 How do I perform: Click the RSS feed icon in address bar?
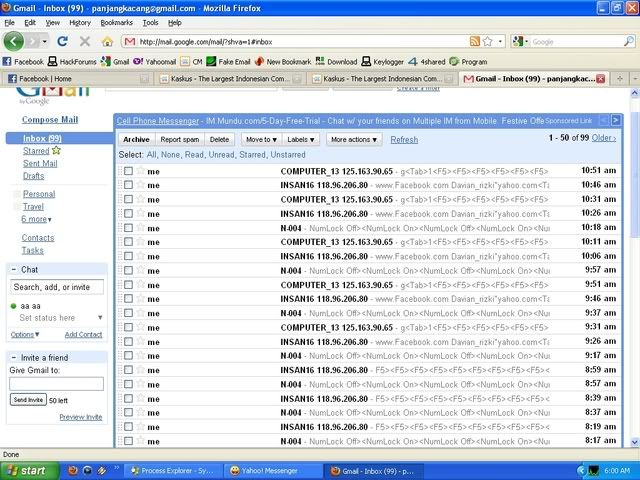475,41
